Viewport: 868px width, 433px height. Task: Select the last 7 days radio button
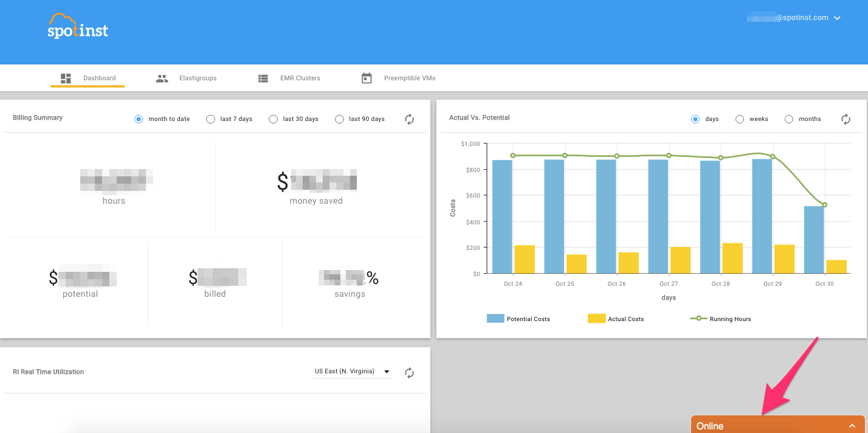211,119
